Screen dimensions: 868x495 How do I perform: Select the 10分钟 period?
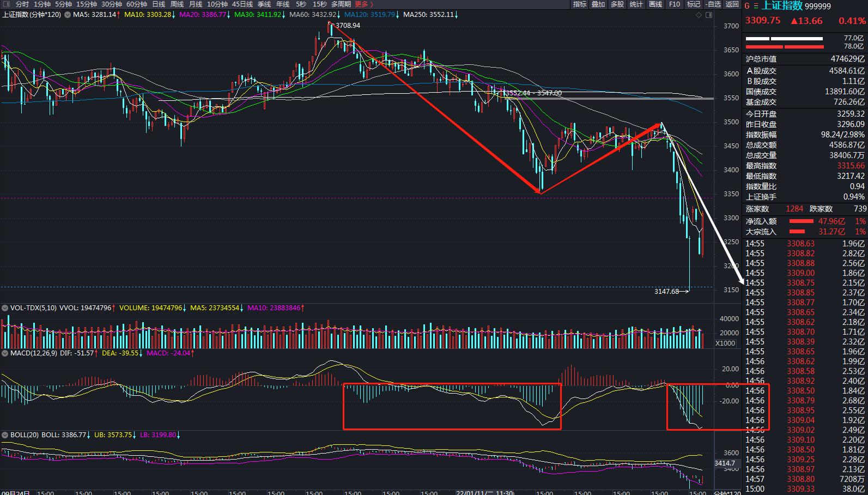[217, 4]
